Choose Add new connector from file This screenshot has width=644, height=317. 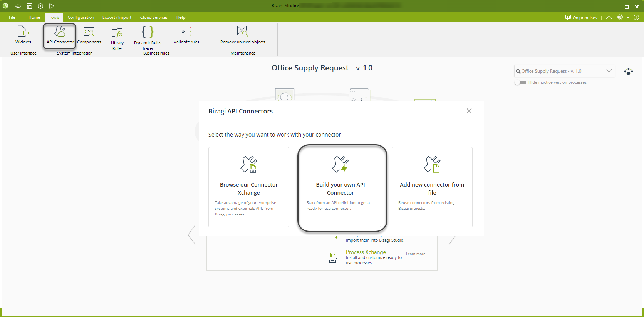point(432,187)
